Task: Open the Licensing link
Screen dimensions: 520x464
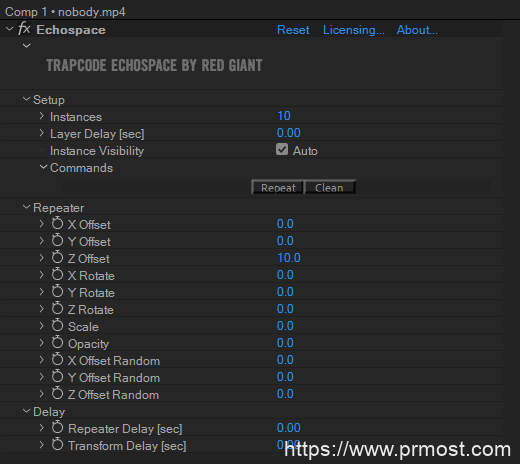Action: [x=353, y=30]
